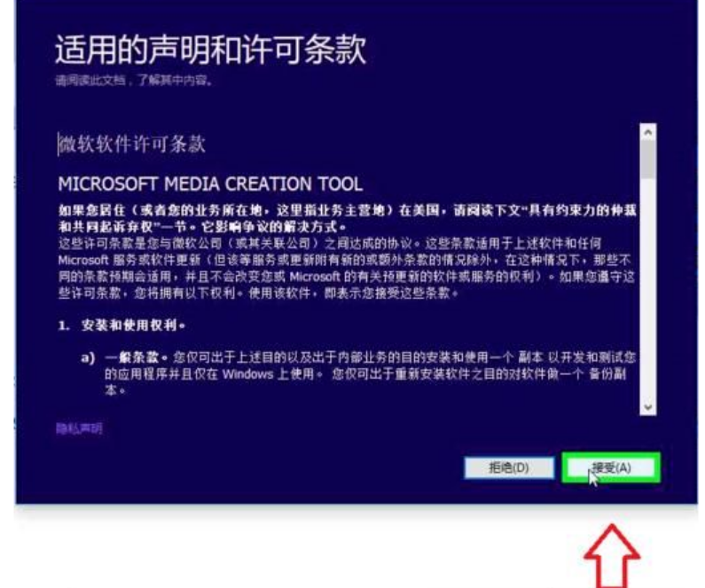
Task: Click the 拒绝(D) decline button
Action: [508, 467]
